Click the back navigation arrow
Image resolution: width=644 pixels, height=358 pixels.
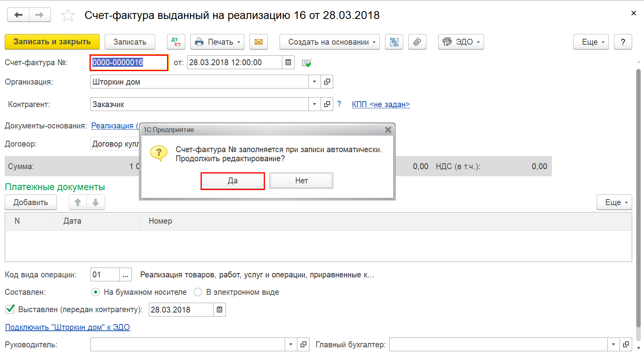(x=18, y=15)
